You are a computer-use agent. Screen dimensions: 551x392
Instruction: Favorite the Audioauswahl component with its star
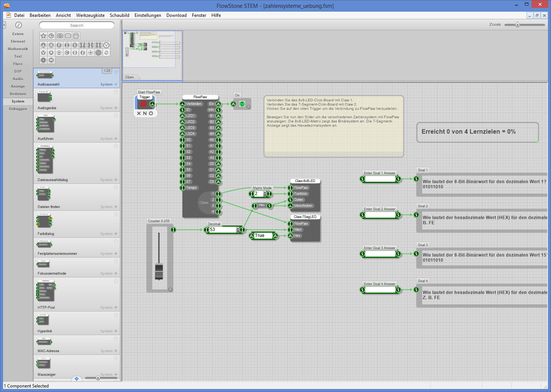[116, 72]
